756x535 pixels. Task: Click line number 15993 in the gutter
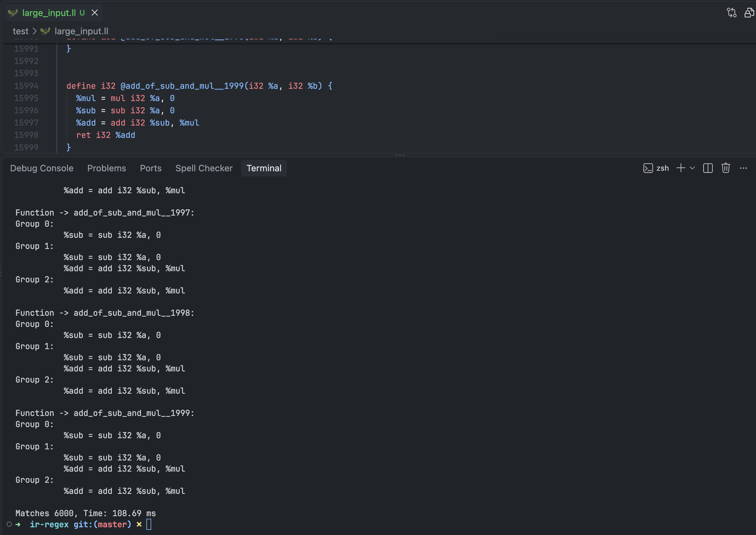[x=26, y=73]
